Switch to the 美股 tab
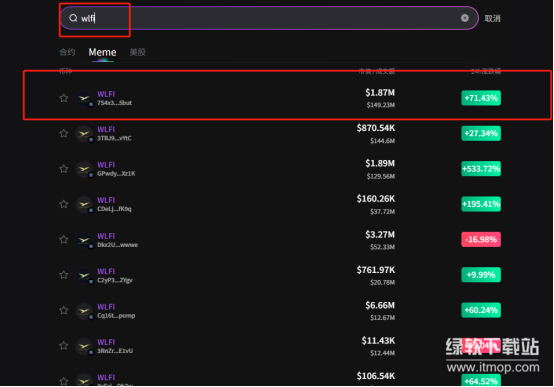The height and width of the screenshot is (387, 554). pyautogui.click(x=137, y=52)
